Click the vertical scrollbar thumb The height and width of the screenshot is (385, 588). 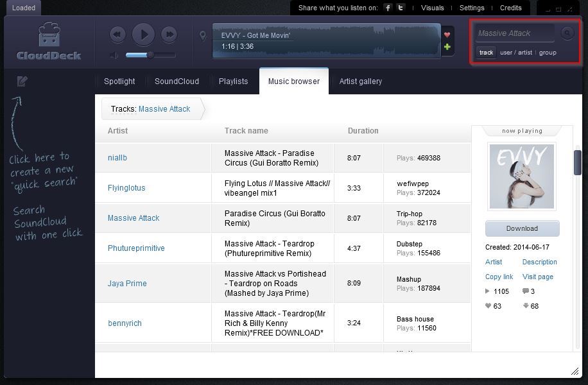point(578,162)
